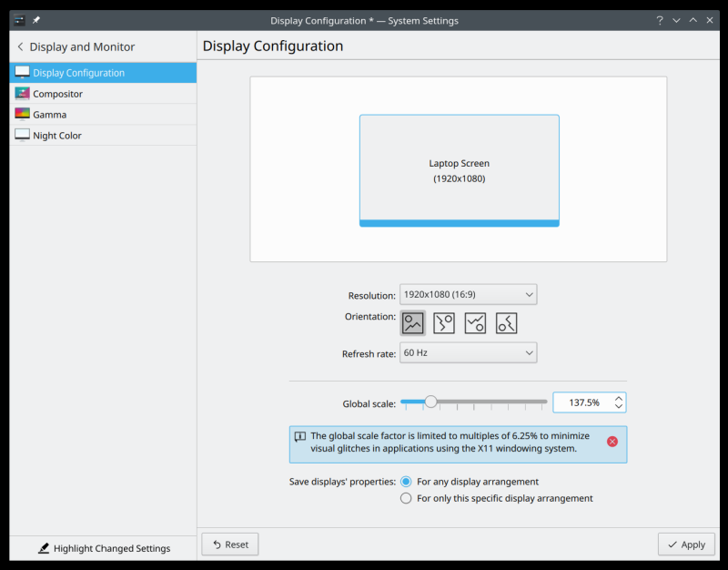This screenshot has width=728, height=570.
Task: Pick the 90° counterclockwise rotation icon
Action: (507, 322)
